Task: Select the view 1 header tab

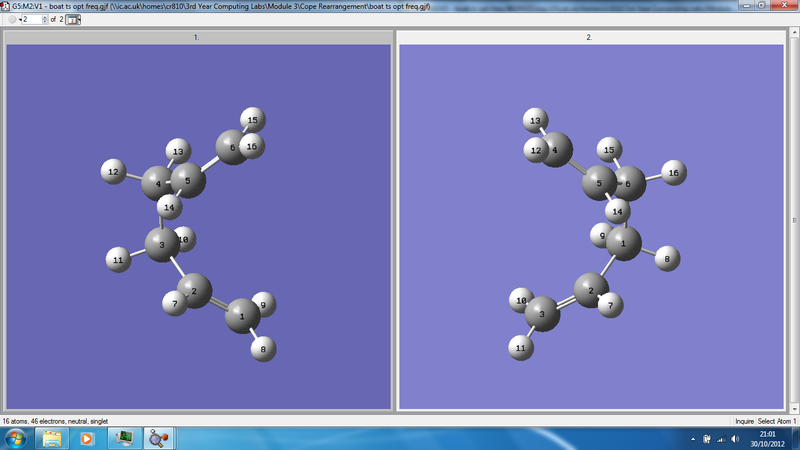Action: (197, 37)
